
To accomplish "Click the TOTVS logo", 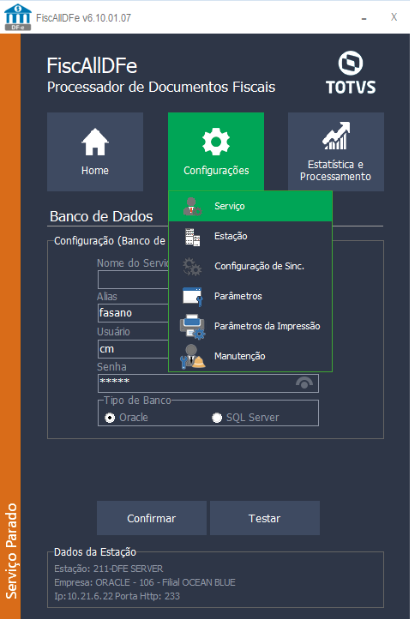I will (351, 73).
